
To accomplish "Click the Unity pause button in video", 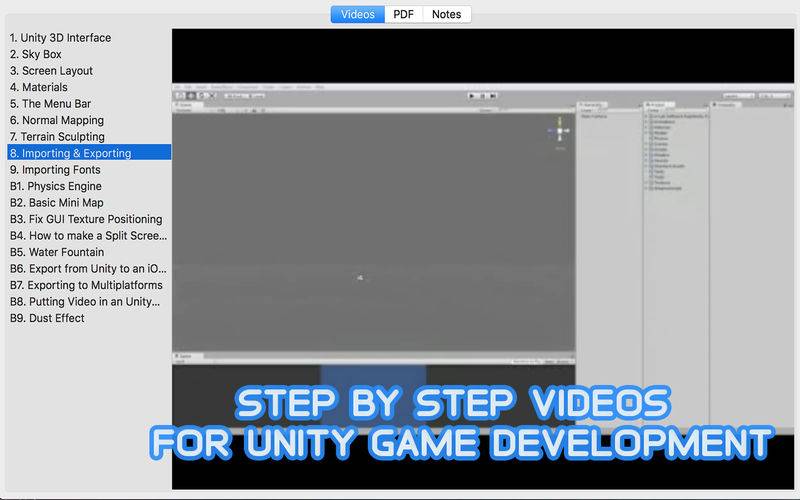I will click(x=482, y=96).
